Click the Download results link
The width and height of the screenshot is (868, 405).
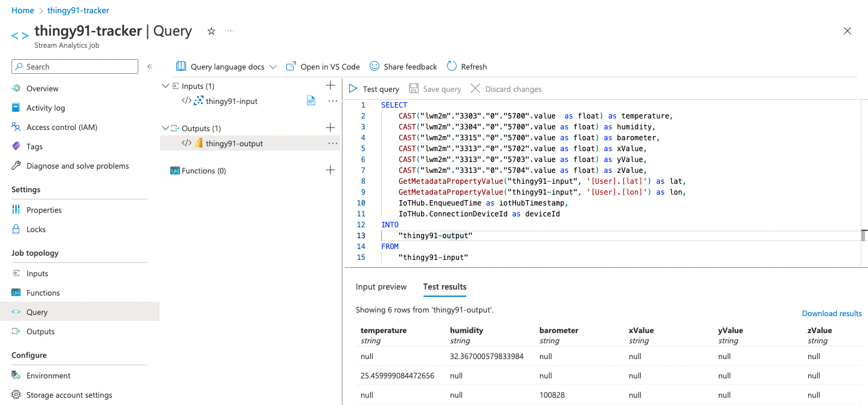[x=832, y=313]
